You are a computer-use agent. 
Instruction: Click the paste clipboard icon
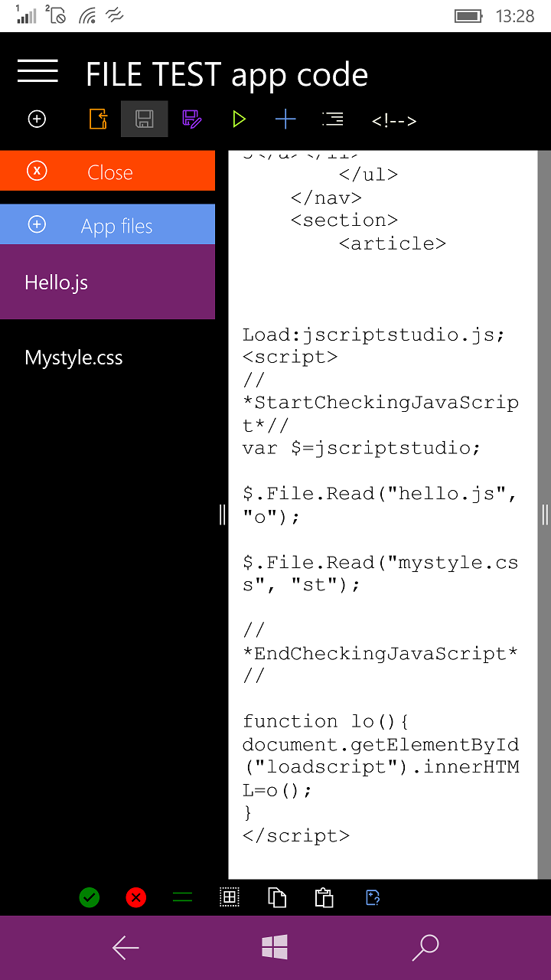point(324,897)
